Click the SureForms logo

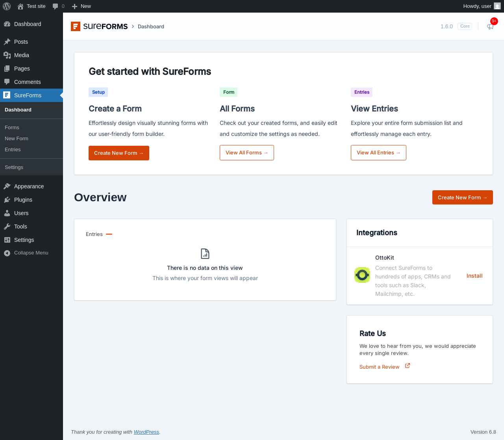(x=99, y=26)
